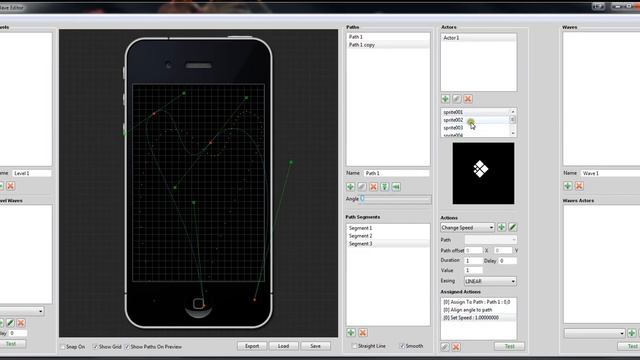The image size is (640, 360).
Task: Select sprite001 in sprite list
Action: click(476, 112)
